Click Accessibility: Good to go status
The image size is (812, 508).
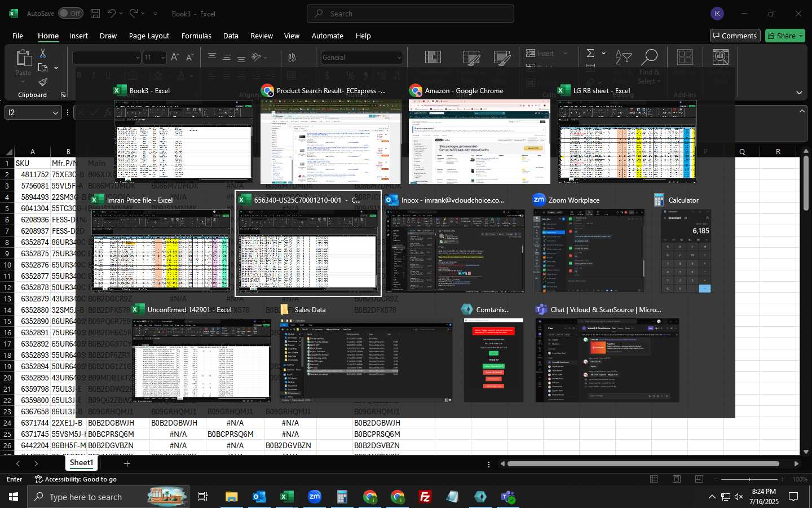click(76, 479)
